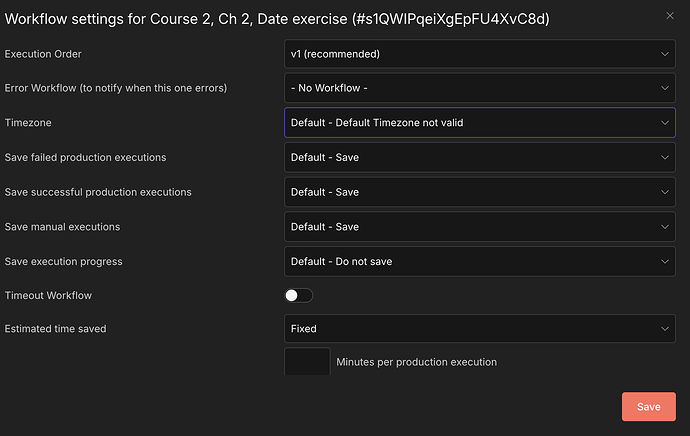The image size is (690, 436).
Task: Open Save failed production executions dropdown
Action: pos(470,157)
